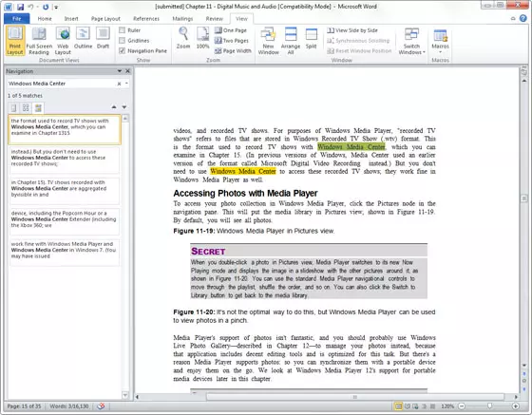The width and height of the screenshot is (532, 415).
Task: Click Arrange All windows
Action: click(291, 41)
